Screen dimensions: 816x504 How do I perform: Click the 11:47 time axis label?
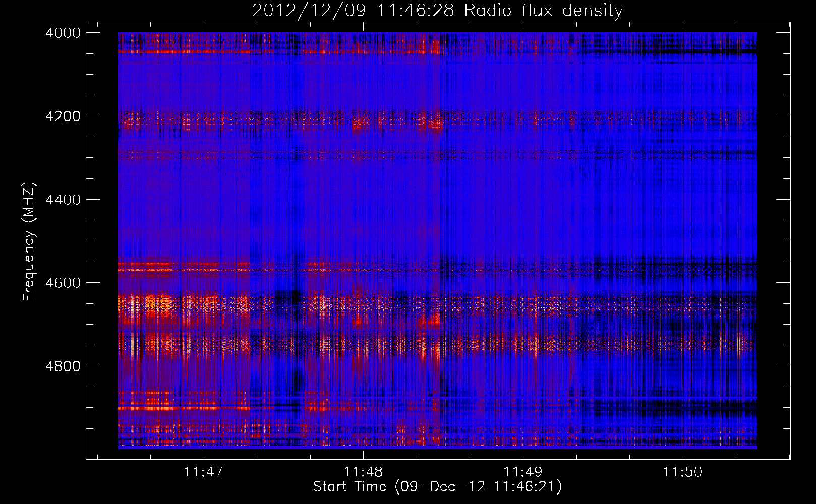[203, 472]
